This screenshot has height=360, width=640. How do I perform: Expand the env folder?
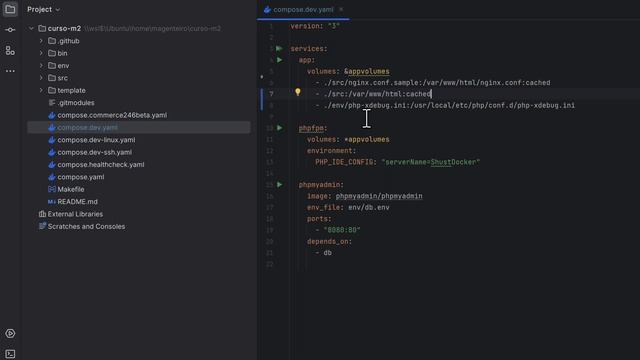(41, 65)
